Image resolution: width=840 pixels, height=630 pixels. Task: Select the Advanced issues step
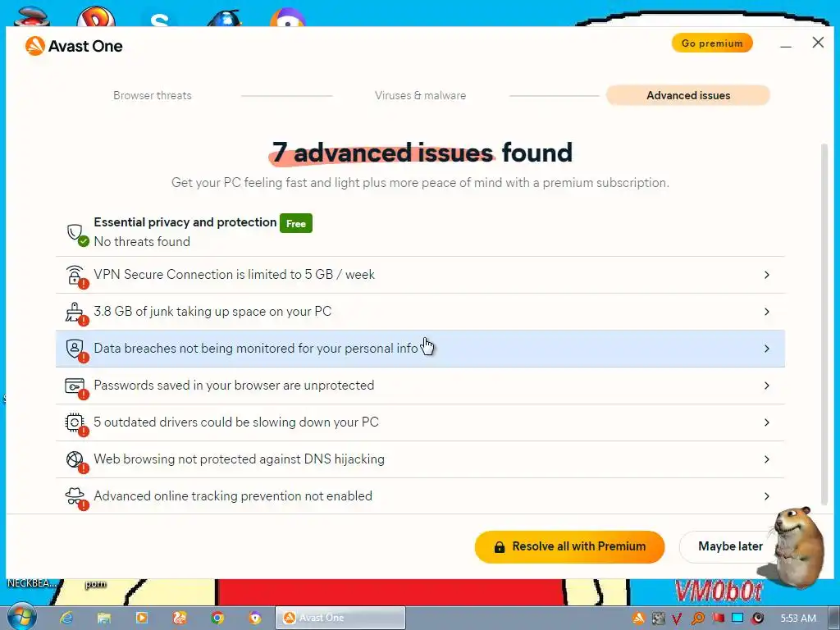(x=688, y=95)
